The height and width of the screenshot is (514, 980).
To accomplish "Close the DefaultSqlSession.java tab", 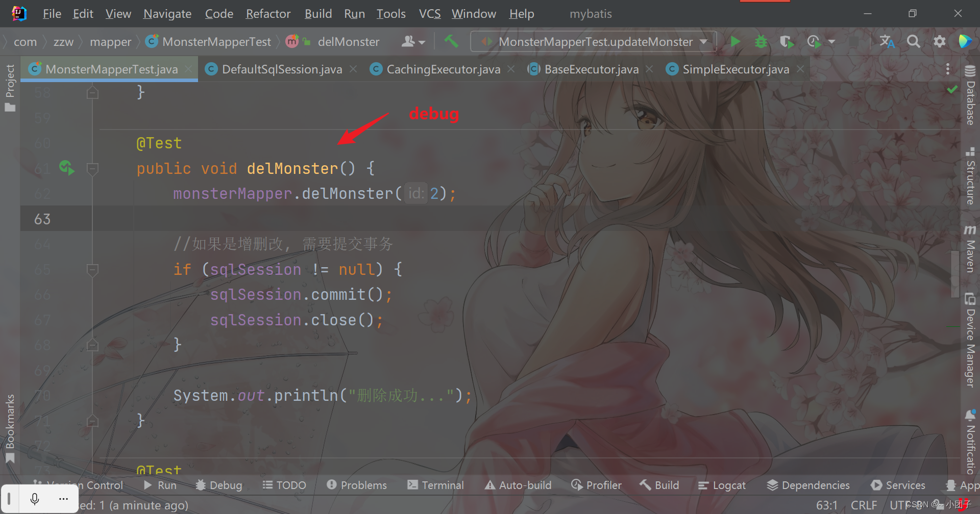I will [353, 69].
